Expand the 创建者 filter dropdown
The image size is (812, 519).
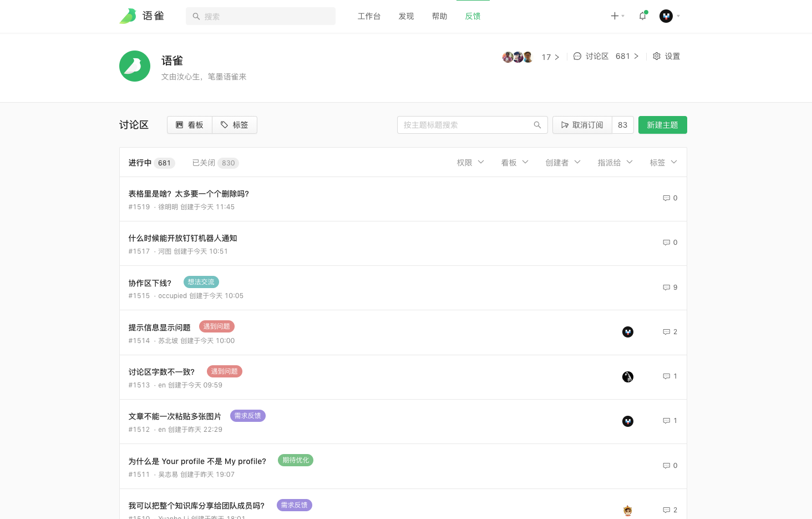(x=562, y=163)
